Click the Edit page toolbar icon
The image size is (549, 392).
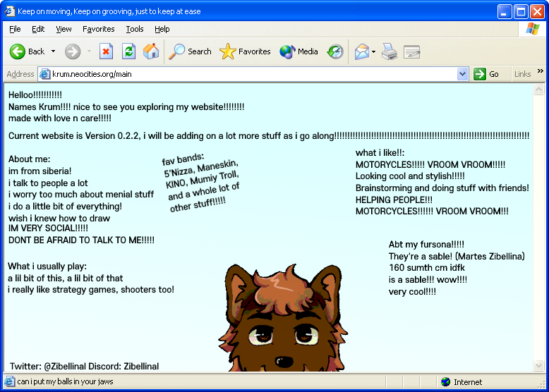412,51
